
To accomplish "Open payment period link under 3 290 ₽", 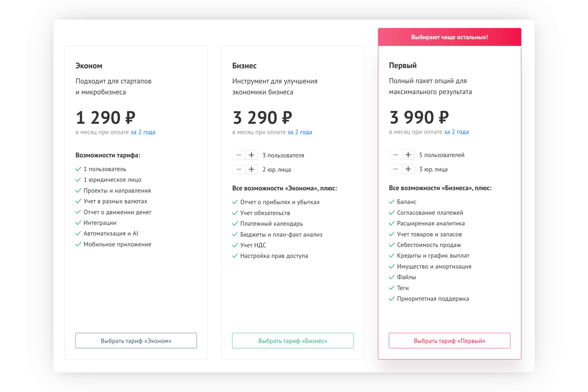I will 300,132.
